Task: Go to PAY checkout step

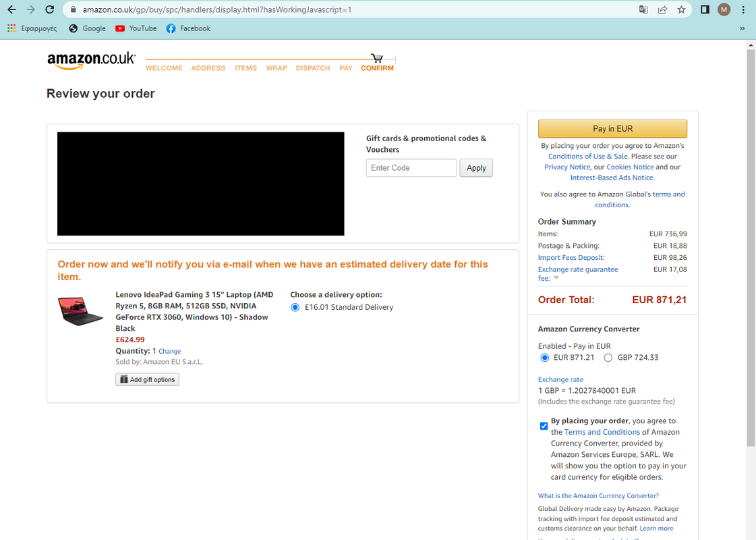Action: tap(346, 68)
